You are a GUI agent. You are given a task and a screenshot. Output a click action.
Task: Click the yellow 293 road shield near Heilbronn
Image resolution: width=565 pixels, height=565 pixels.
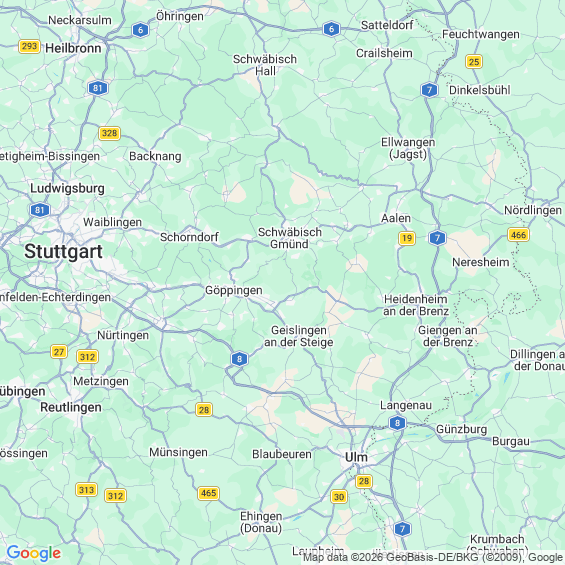tap(29, 46)
